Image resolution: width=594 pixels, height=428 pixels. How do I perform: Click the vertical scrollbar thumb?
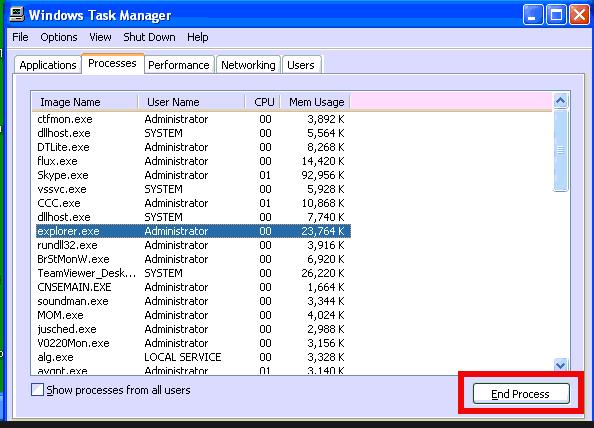(x=560, y=150)
